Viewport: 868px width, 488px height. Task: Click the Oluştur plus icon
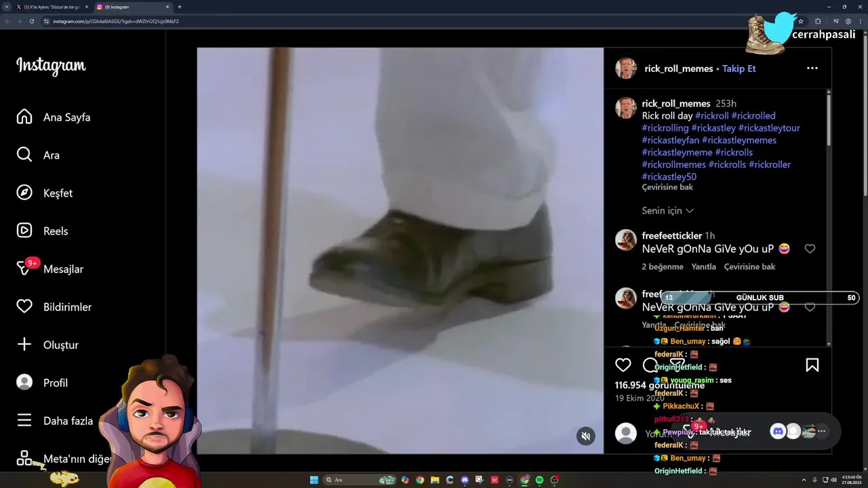click(x=24, y=345)
